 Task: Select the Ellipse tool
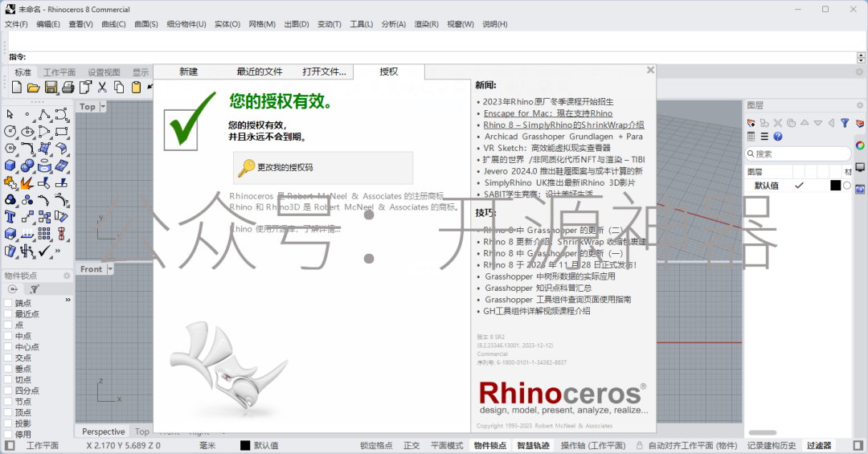click(x=27, y=131)
